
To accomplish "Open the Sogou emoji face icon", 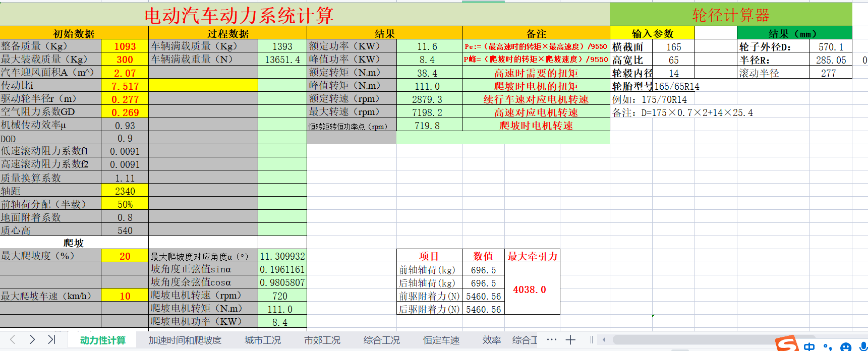I will 846,347.
